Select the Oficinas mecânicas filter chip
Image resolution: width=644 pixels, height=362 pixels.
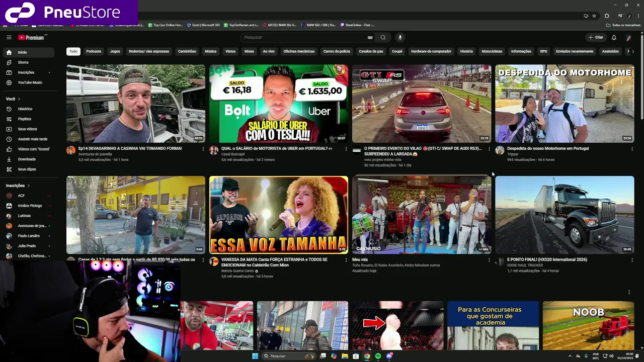pyautogui.click(x=299, y=51)
